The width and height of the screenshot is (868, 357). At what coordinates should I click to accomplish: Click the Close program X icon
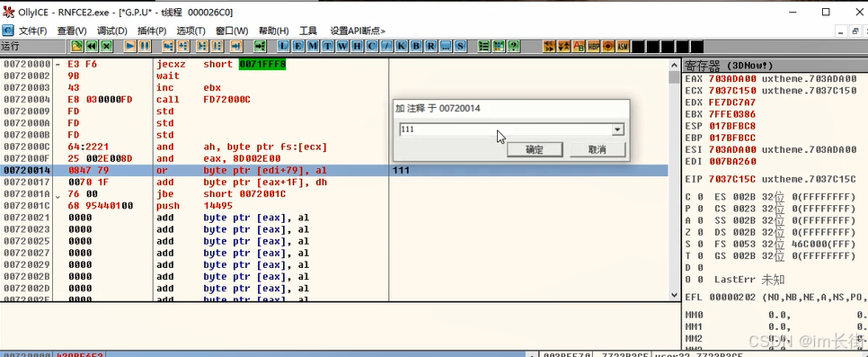pos(107,46)
